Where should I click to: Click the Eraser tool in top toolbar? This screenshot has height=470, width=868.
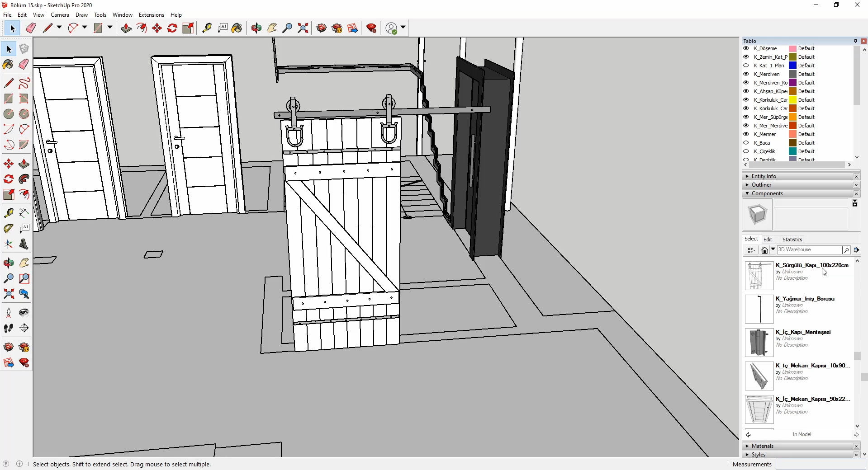31,28
